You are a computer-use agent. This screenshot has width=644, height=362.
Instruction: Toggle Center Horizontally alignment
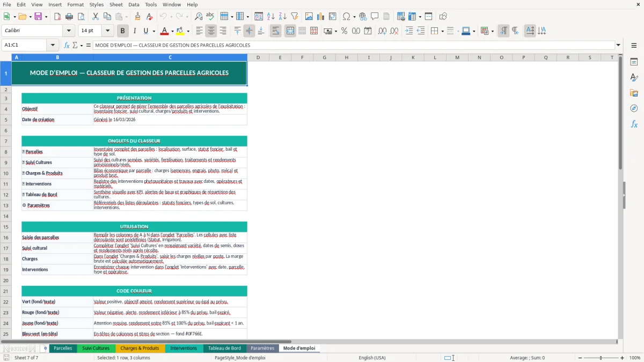(211, 31)
